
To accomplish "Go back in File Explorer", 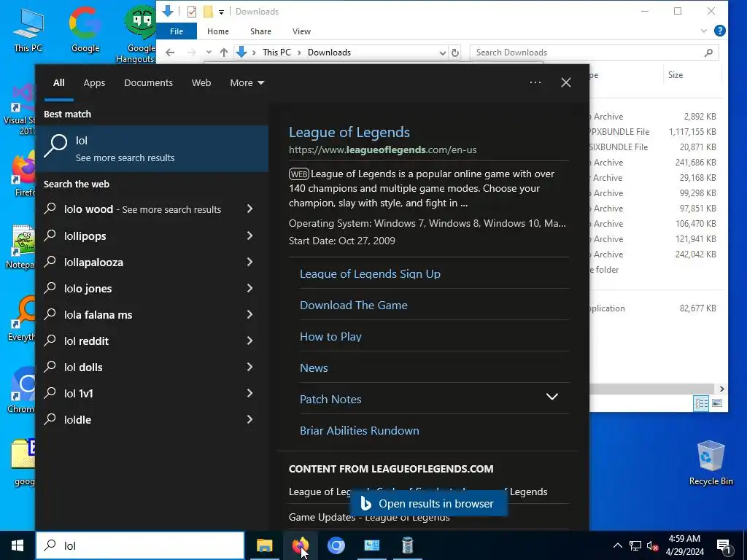I will [x=170, y=52].
